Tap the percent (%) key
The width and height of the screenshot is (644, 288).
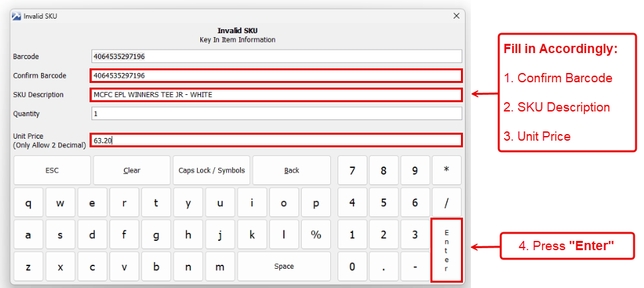316,235
